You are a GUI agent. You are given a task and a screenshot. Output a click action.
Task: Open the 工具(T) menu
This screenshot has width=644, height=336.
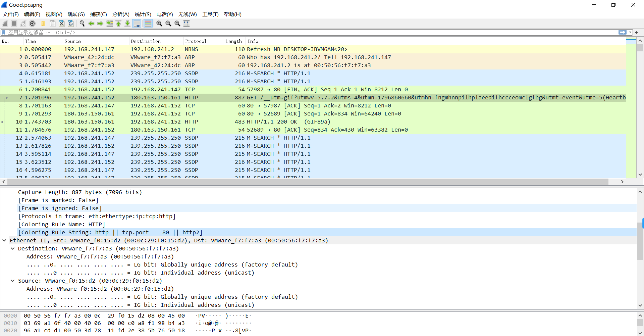[210, 14]
